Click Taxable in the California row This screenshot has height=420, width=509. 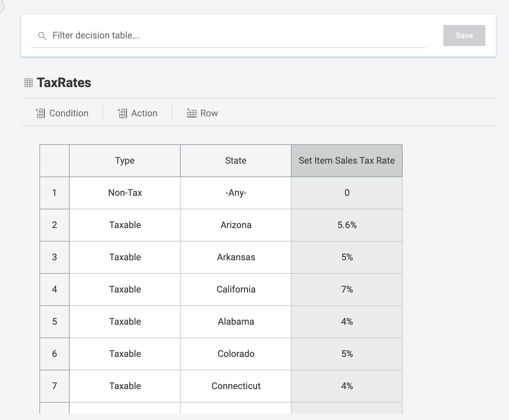pyautogui.click(x=125, y=290)
